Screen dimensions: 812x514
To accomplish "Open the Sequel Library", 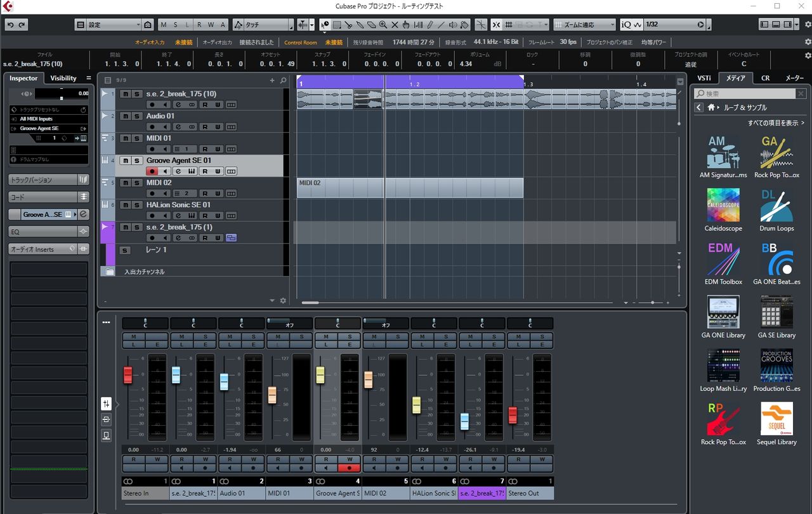I will point(776,423).
